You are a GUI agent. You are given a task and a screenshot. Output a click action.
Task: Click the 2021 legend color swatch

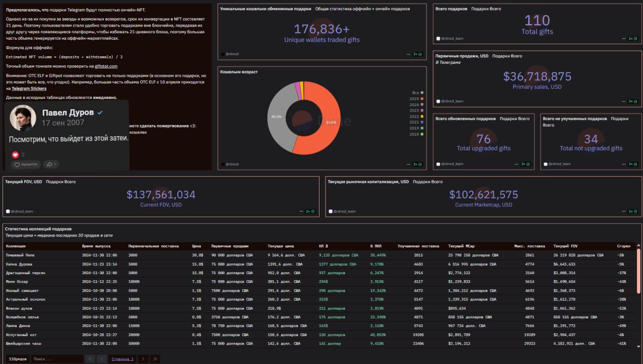click(422, 122)
